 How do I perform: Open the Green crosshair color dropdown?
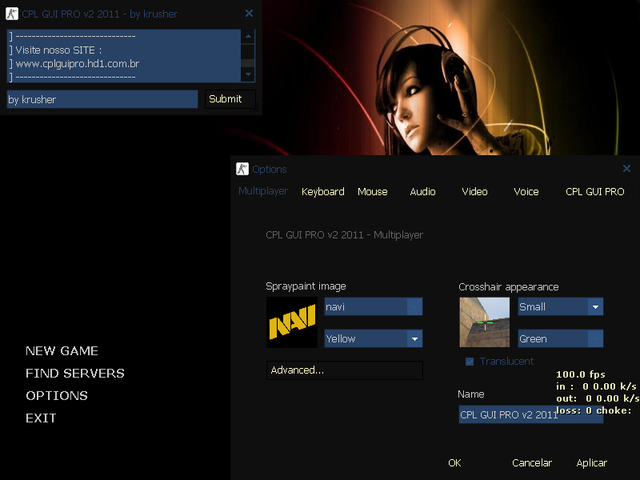[595, 339]
